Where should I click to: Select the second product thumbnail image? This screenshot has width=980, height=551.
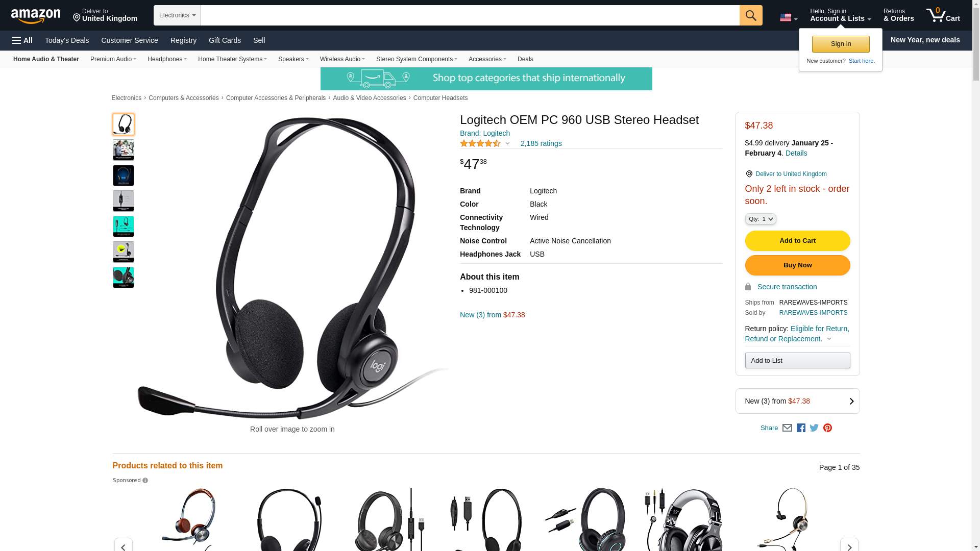pos(124,150)
